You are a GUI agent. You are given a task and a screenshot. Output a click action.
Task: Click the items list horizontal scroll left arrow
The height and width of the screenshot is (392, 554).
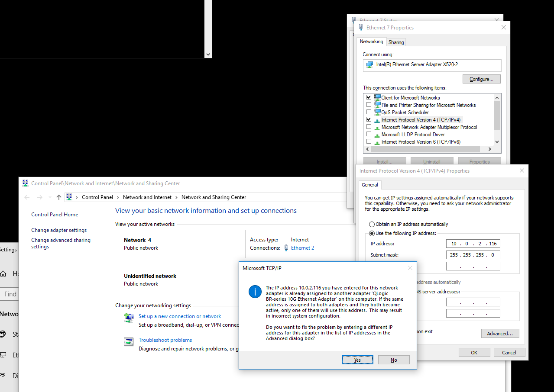pos(367,149)
